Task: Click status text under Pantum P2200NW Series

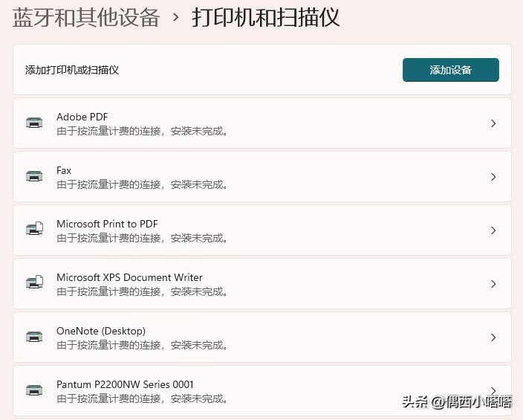Action: (142, 398)
